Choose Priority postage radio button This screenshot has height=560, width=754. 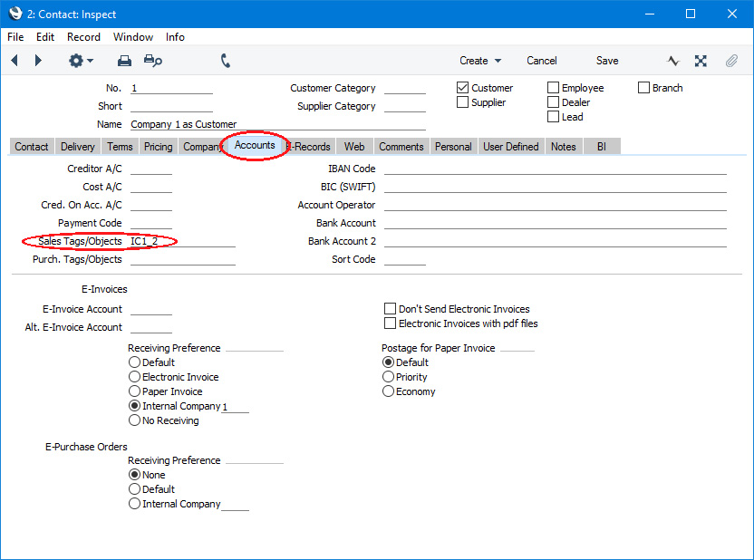(x=389, y=377)
